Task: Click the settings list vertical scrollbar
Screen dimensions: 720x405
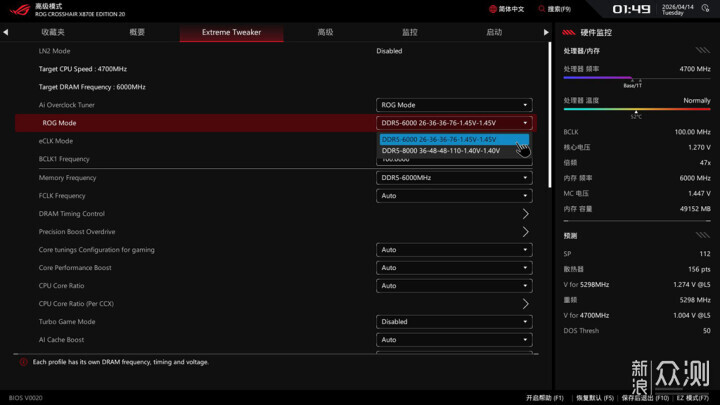Action: click(x=550, y=115)
